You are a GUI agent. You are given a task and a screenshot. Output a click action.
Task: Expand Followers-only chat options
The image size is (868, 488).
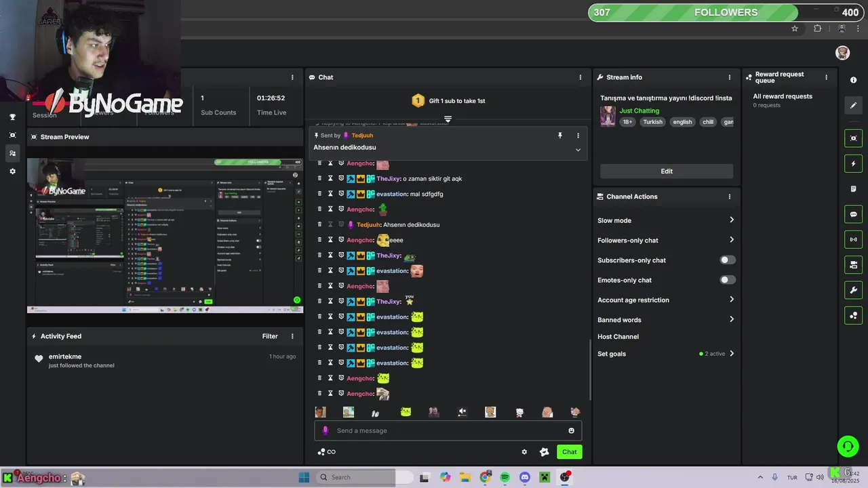pos(732,240)
